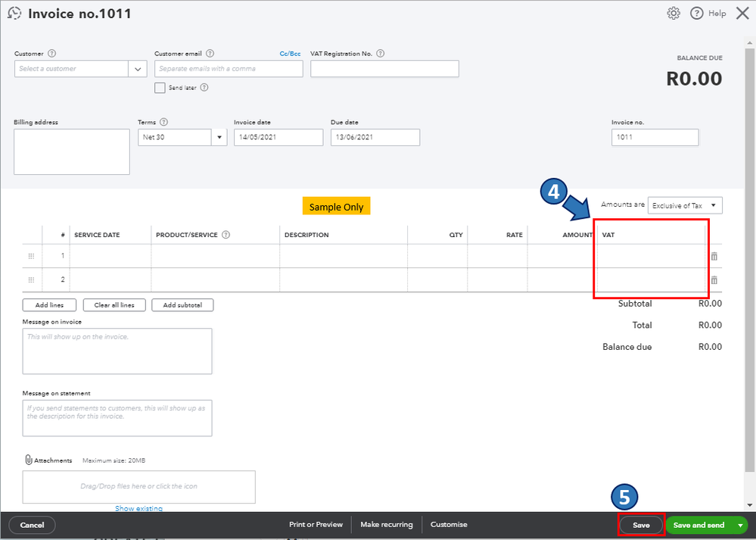Show help tip beside Product/Service header
This screenshot has width=756, height=540.
point(226,235)
